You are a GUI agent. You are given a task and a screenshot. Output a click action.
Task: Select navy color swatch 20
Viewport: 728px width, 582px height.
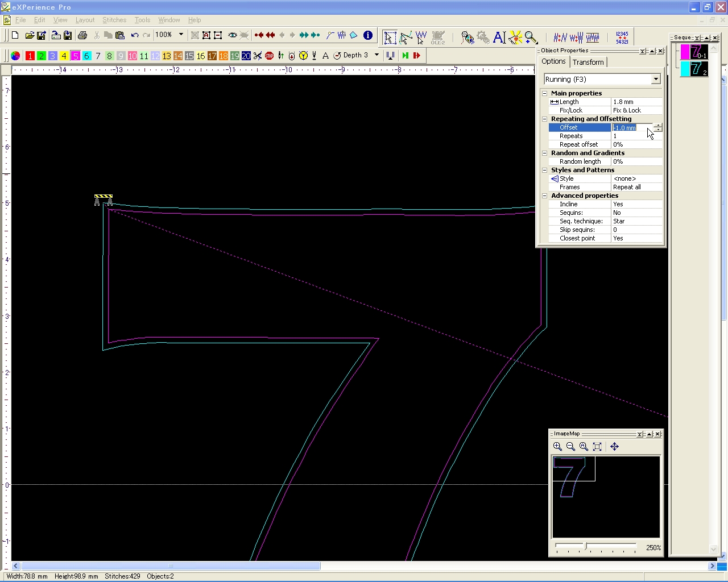click(x=246, y=56)
